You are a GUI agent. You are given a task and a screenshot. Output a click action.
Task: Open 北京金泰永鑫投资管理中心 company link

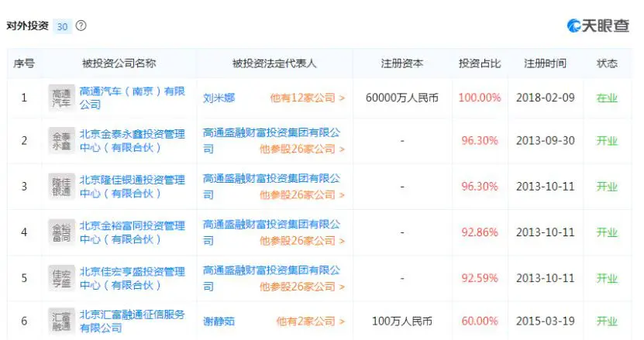(x=133, y=140)
